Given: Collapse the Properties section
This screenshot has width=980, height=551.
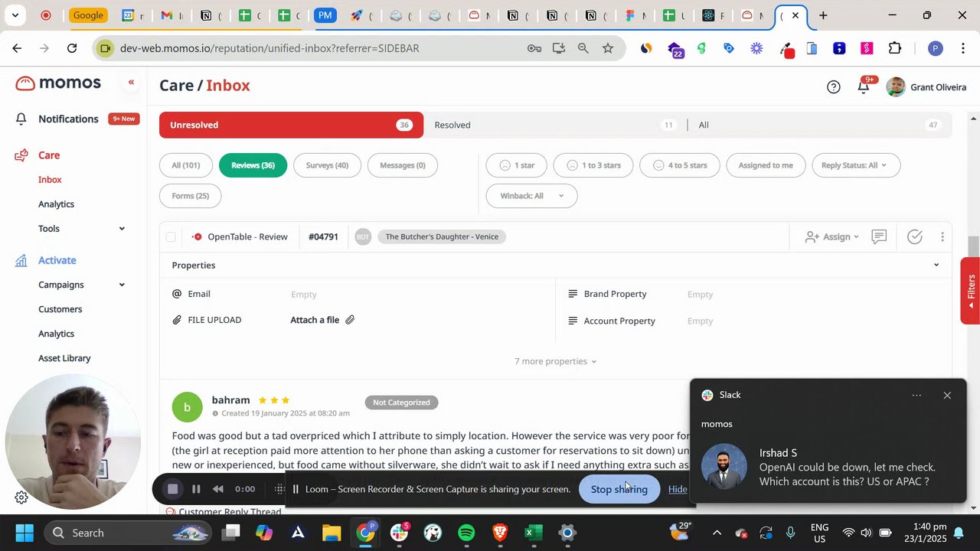Looking at the screenshot, I should [x=936, y=266].
